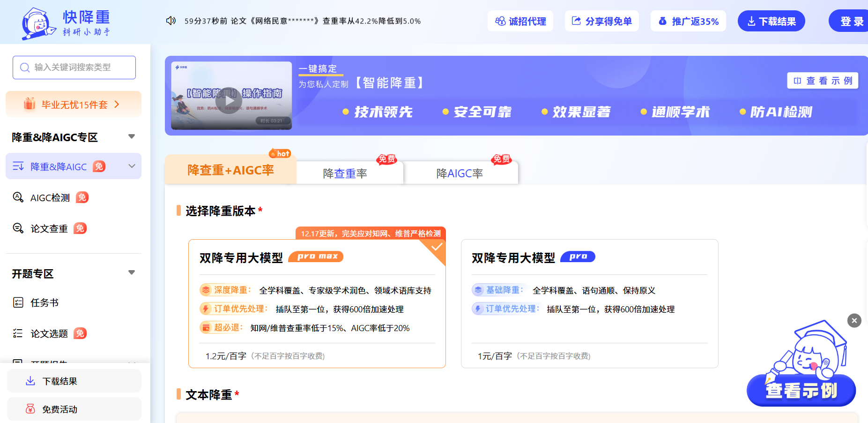The width and height of the screenshot is (868, 423).
Task: Click the speaker announcement icon
Action: 171,21
